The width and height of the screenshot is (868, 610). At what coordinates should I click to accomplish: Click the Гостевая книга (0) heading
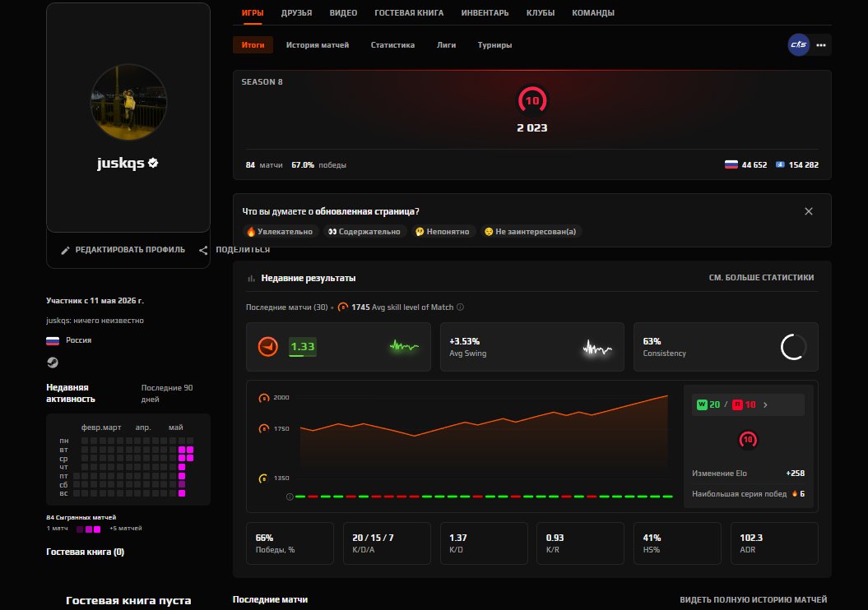86,552
